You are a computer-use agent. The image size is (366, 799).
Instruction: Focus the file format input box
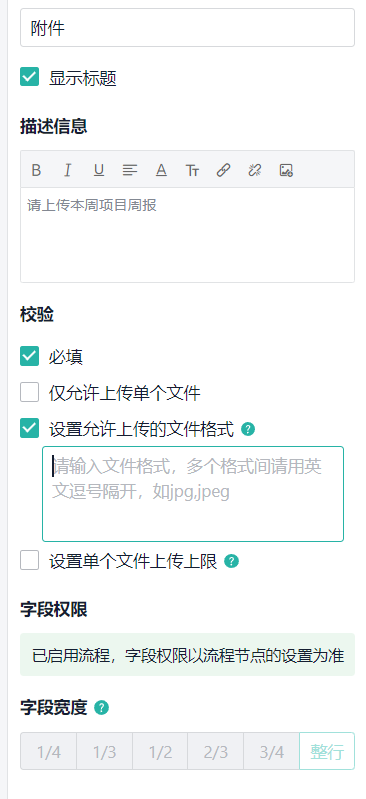pos(193,494)
